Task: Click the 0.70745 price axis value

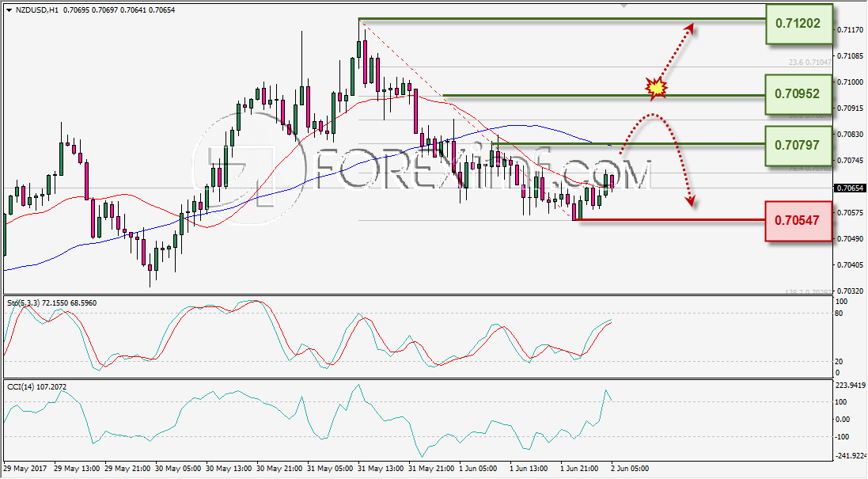Action: (851, 161)
